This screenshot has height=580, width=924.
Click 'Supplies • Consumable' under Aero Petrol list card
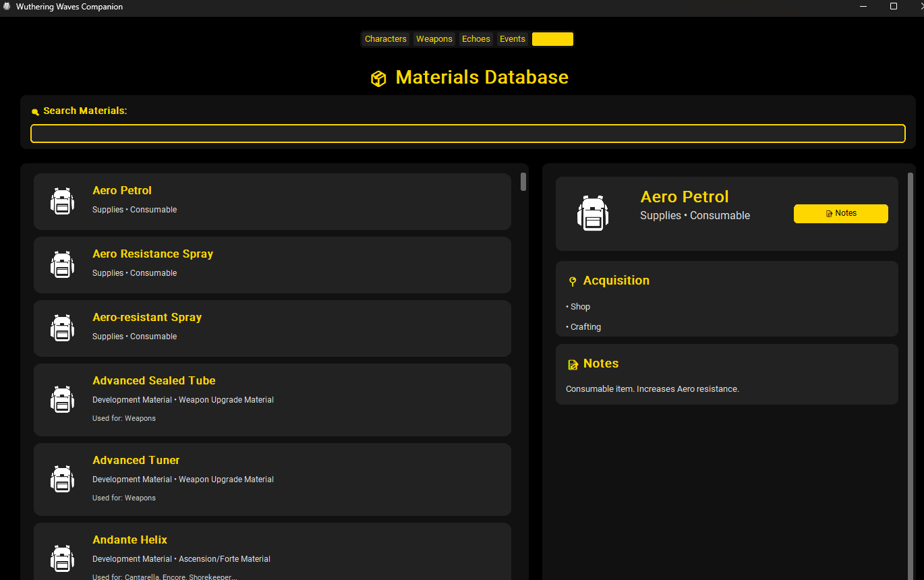pyautogui.click(x=135, y=210)
